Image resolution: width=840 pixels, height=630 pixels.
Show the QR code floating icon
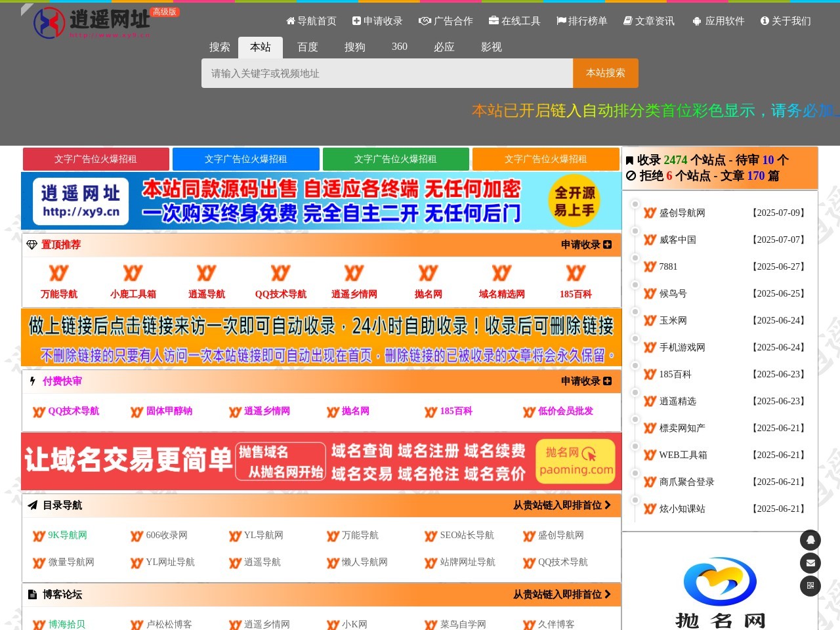point(810,586)
